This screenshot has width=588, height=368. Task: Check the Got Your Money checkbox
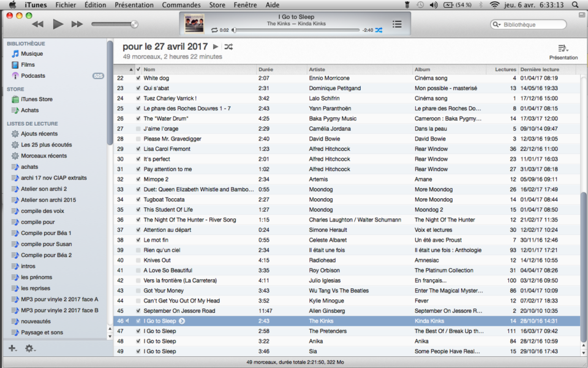[138, 291]
